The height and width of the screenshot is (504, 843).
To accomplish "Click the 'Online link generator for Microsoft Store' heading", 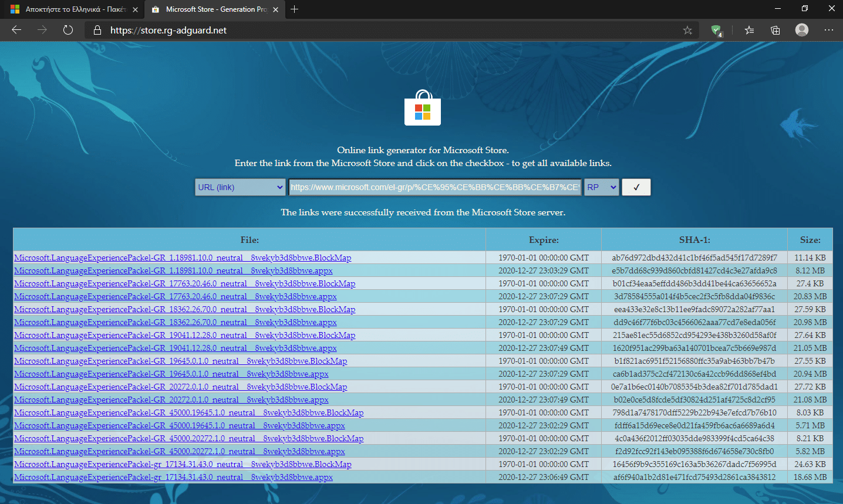I will pyautogui.click(x=423, y=150).
